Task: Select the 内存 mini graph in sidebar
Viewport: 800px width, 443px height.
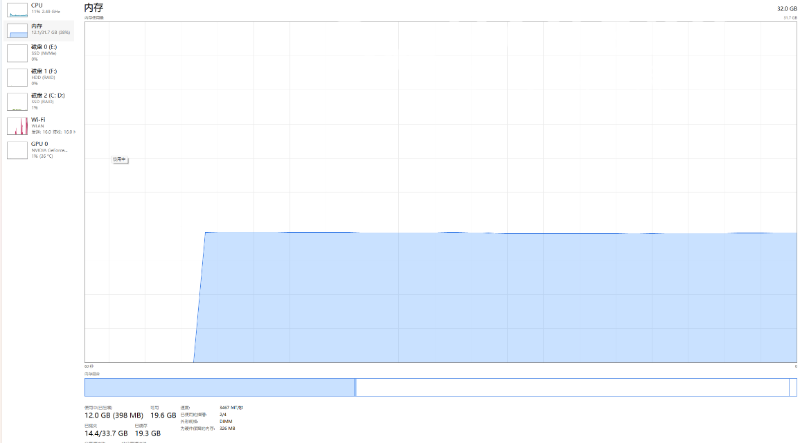Action: [x=18, y=30]
